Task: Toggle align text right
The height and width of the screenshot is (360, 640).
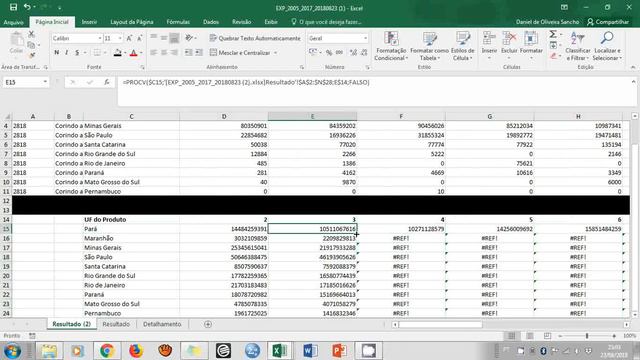Action: pos(174,52)
